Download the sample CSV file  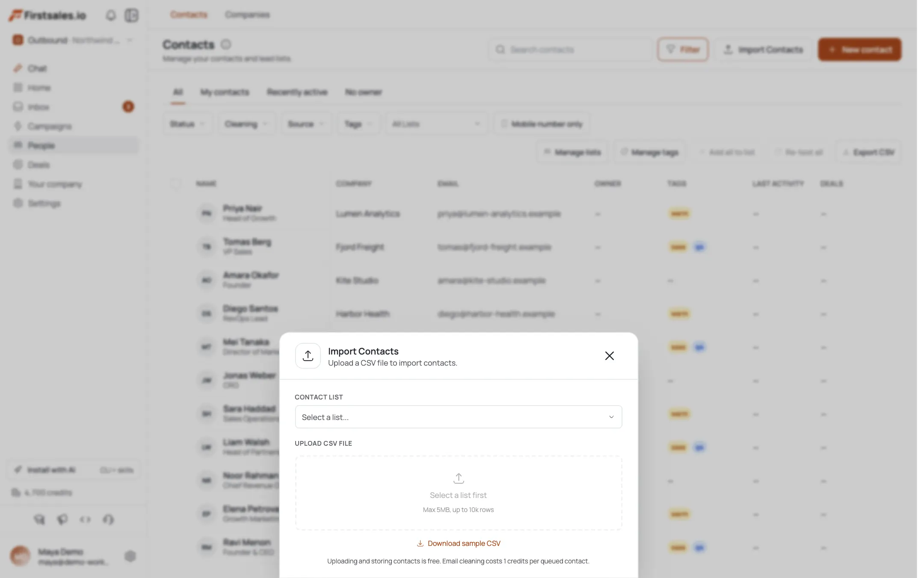pos(458,543)
